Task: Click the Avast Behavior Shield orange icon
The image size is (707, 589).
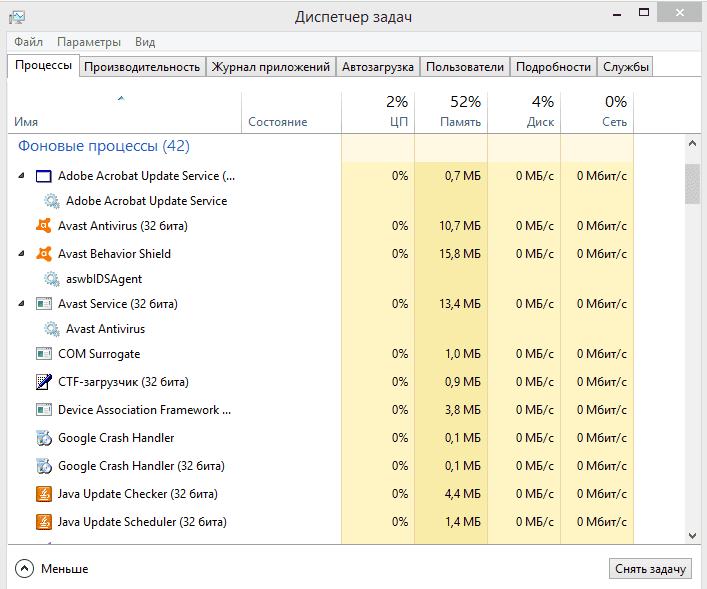Action: [44, 253]
